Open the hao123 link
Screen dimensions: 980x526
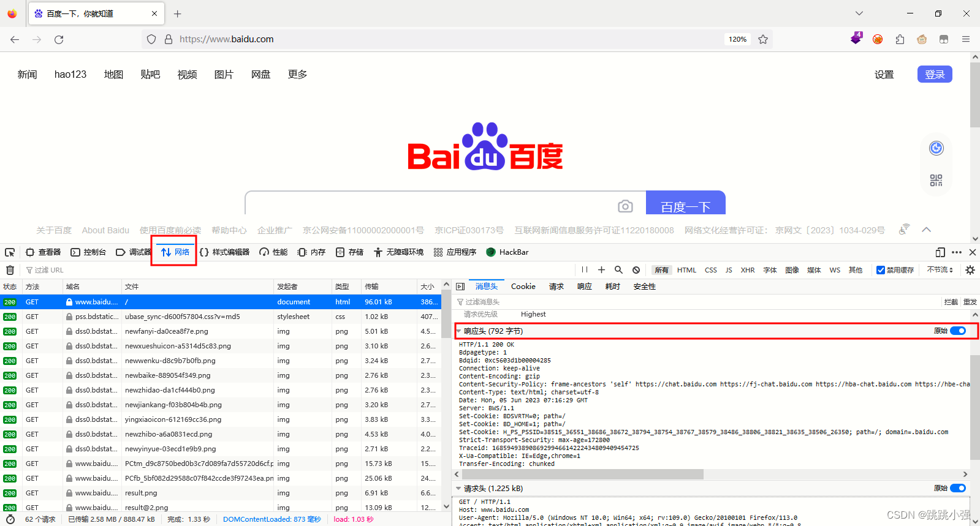pyautogui.click(x=70, y=74)
